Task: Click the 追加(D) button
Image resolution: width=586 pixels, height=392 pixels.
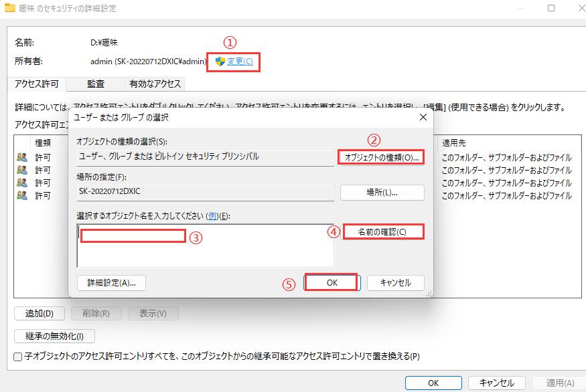Action: pos(39,314)
